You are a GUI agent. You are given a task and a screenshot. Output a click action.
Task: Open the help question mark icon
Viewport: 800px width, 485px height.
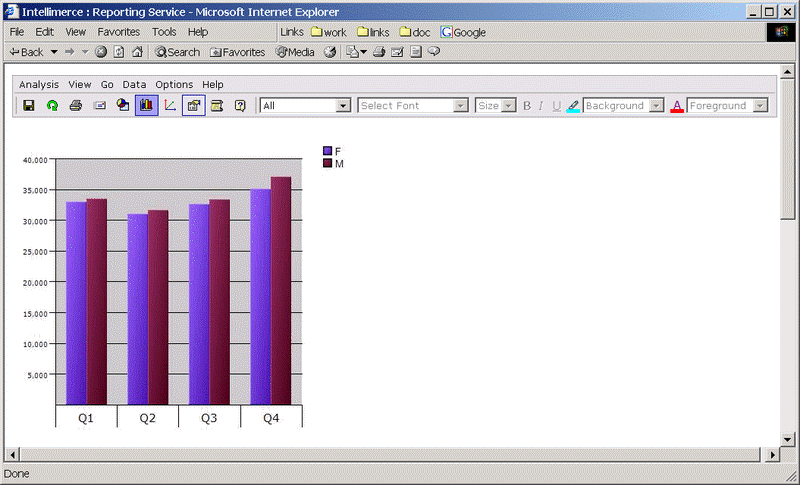pos(240,106)
